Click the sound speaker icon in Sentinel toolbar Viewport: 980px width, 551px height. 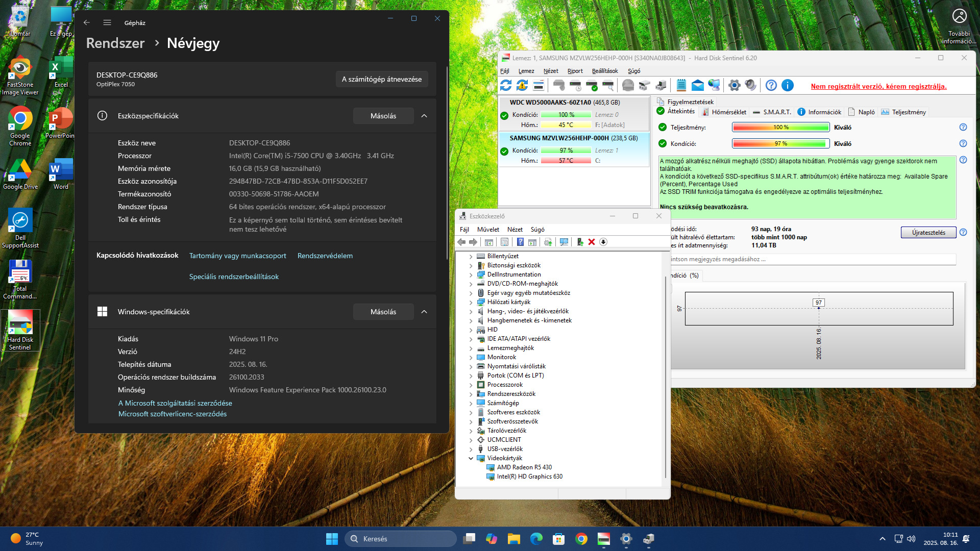pyautogui.click(x=750, y=85)
